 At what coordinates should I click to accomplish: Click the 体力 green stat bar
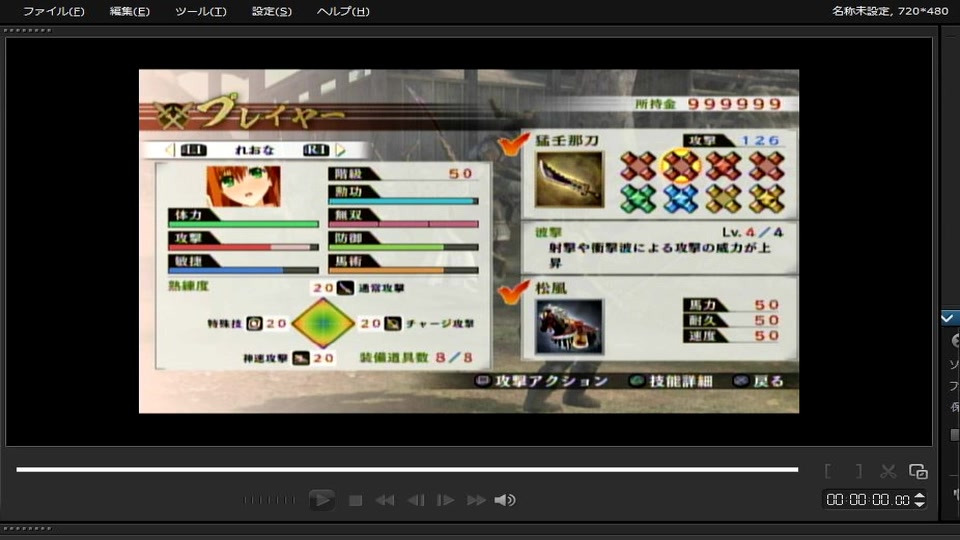point(244,224)
